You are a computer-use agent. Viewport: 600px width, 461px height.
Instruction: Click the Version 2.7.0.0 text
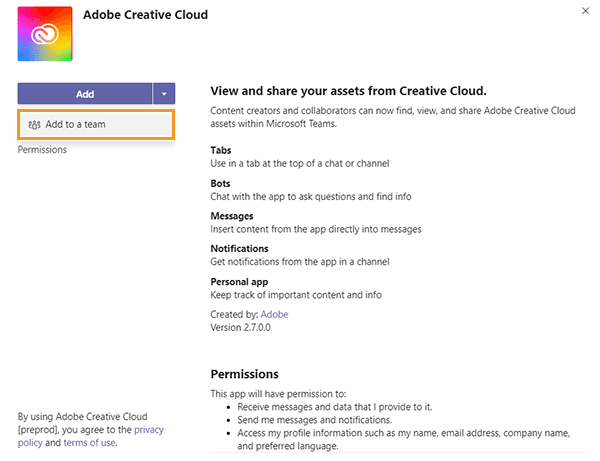(240, 328)
